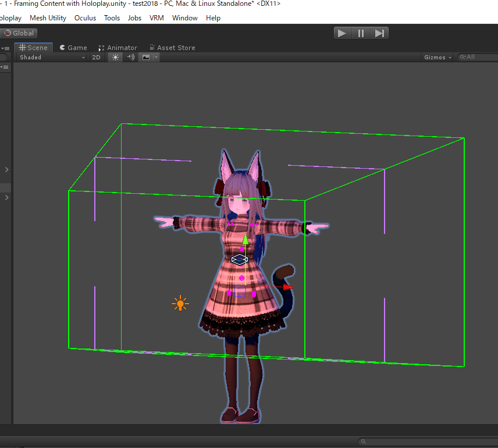This screenshot has width=498, height=448.
Task: Open the Asset Store tab
Action: pyautogui.click(x=172, y=48)
